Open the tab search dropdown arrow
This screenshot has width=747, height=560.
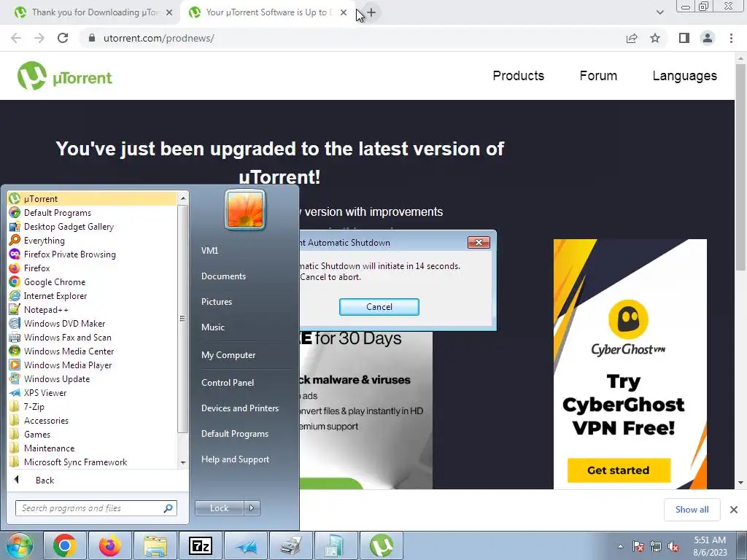tap(659, 13)
